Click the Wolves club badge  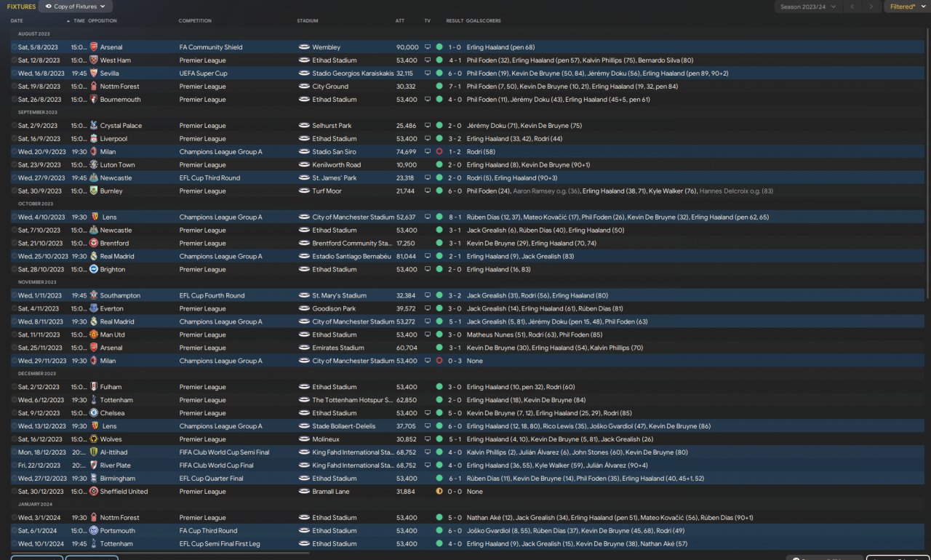94,440
